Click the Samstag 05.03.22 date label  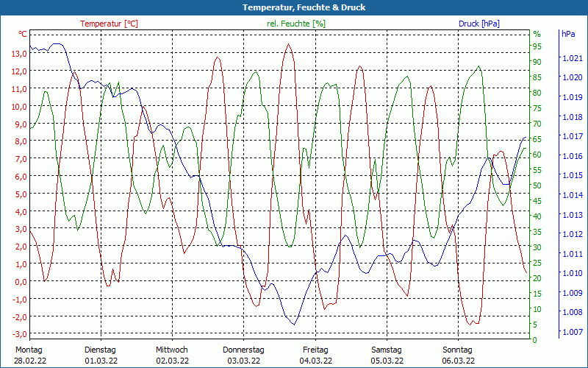(387, 355)
